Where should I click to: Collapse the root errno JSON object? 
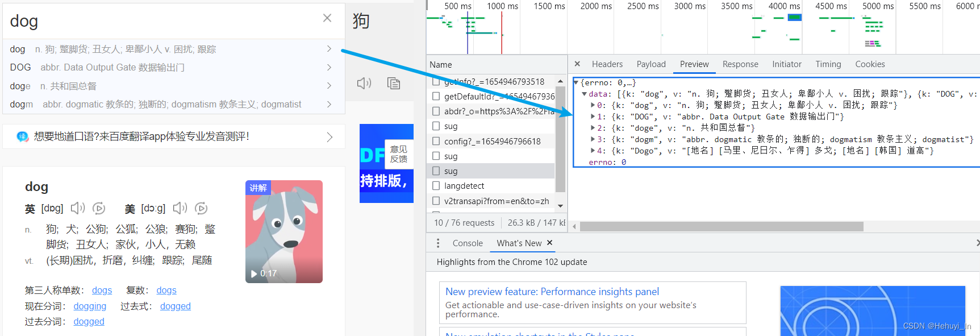[576, 83]
